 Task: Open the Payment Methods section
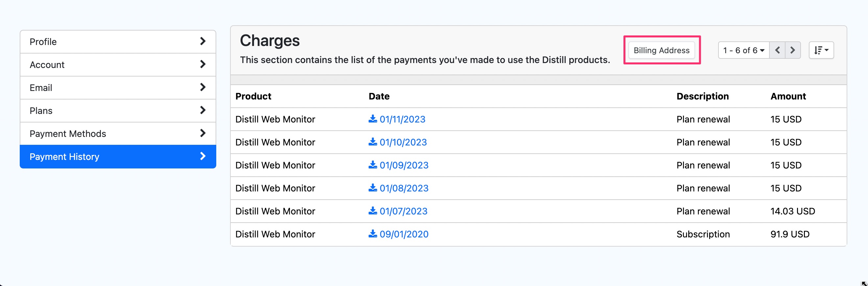(118, 134)
